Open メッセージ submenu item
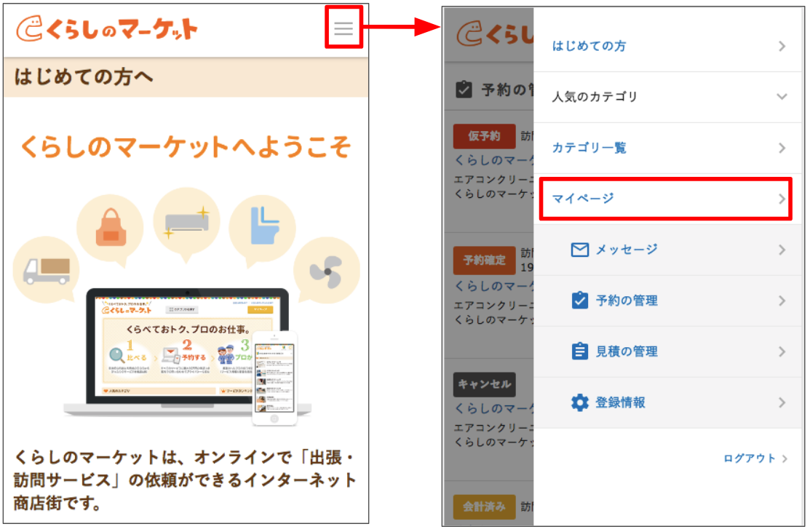 (669, 250)
